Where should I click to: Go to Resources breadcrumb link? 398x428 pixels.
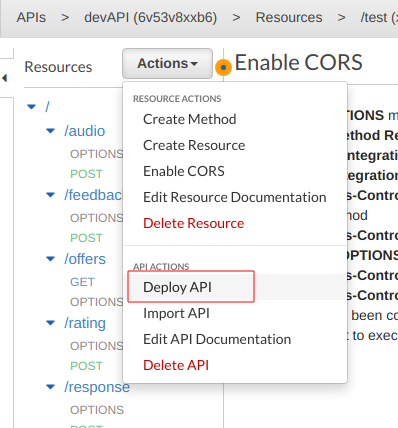pyautogui.click(x=289, y=17)
